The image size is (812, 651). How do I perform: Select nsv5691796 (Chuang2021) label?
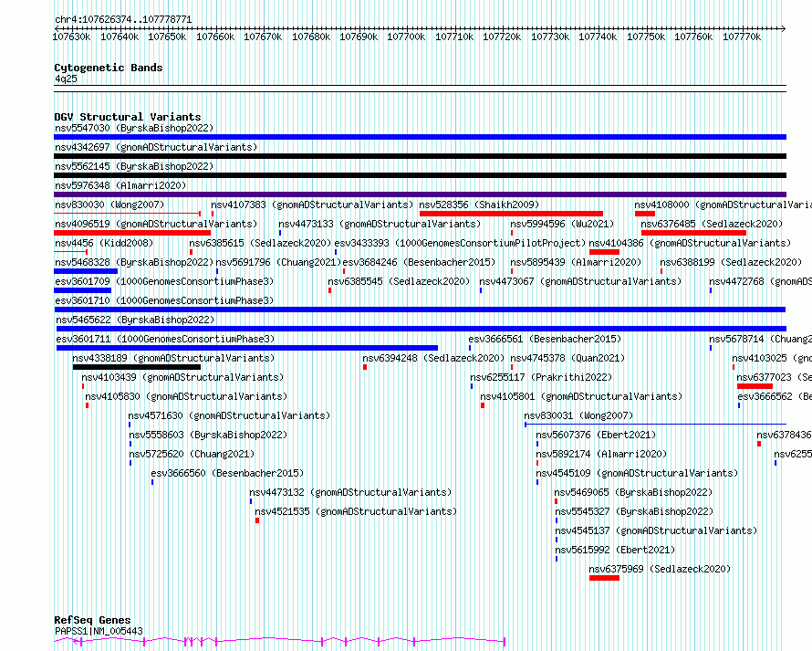pyautogui.click(x=278, y=262)
